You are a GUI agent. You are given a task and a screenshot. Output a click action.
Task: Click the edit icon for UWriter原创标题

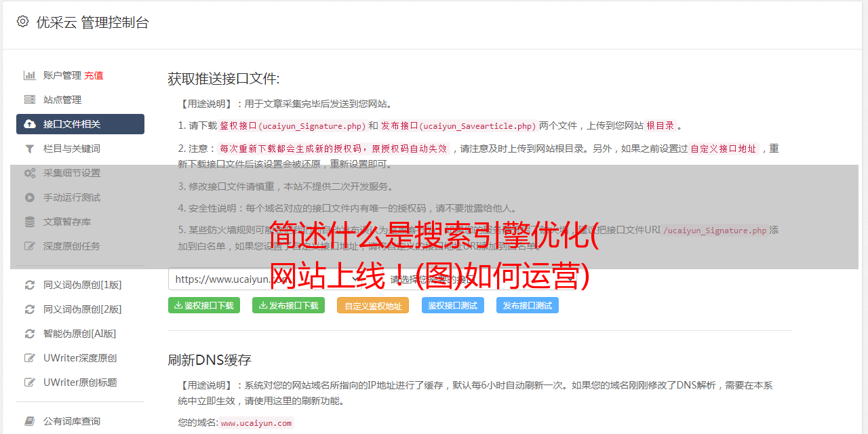(30, 382)
